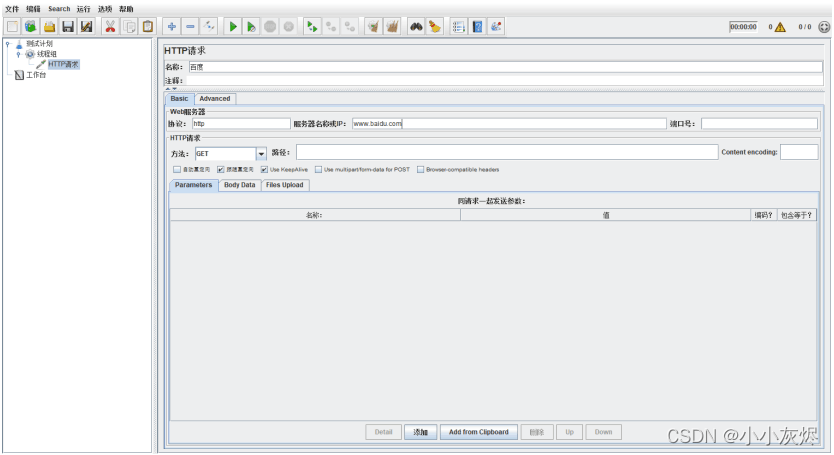Click the Paste clipboard icon
834x455 pixels.
[x=147, y=26]
